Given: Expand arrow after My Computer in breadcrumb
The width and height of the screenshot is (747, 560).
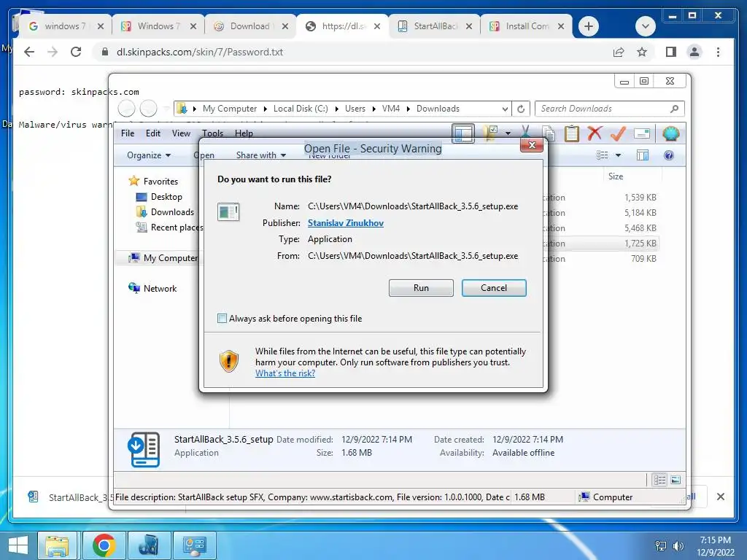Looking at the screenshot, I should [x=265, y=109].
